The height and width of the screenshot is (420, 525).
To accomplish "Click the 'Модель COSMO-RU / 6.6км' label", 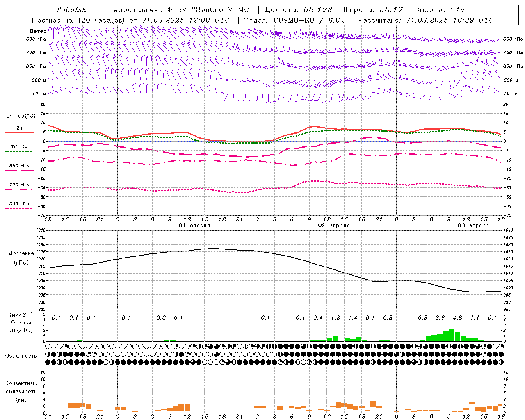I will click(296, 20).
